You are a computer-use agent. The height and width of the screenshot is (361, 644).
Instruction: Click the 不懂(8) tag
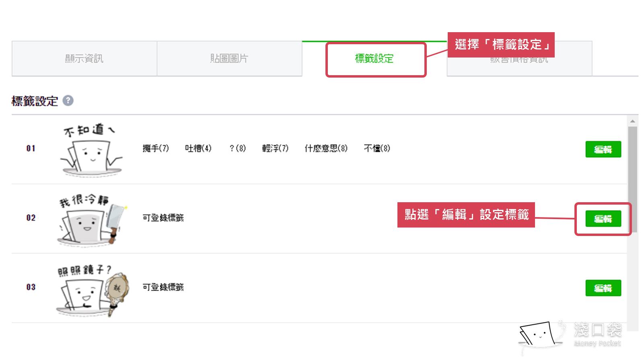tap(377, 148)
